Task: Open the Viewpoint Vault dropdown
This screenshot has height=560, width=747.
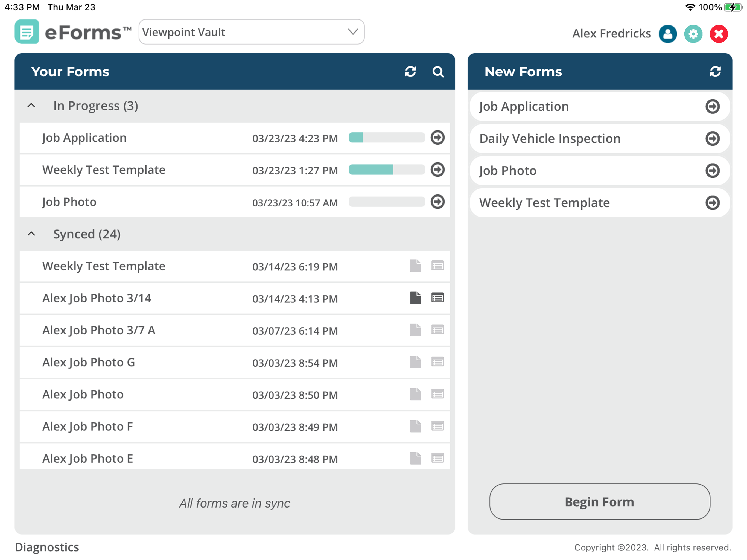Action: [x=251, y=32]
